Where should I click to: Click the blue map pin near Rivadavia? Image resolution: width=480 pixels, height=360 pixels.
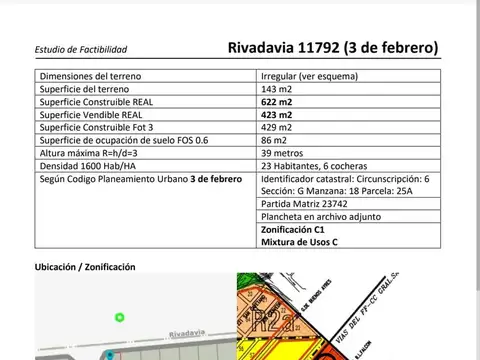point(110,355)
